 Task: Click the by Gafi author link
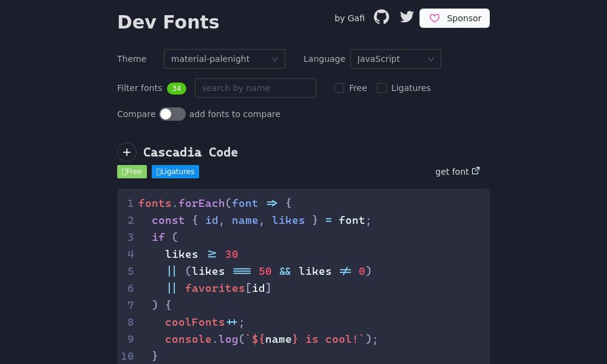tap(350, 18)
